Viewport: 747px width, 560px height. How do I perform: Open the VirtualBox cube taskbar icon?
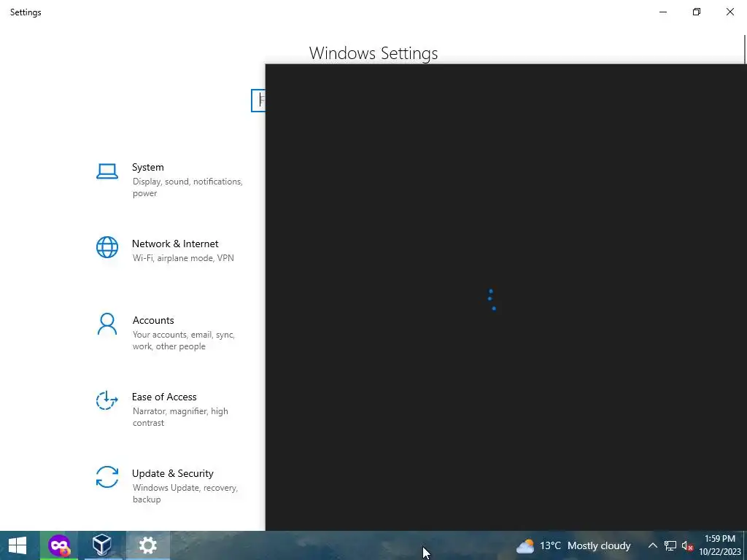(101, 545)
